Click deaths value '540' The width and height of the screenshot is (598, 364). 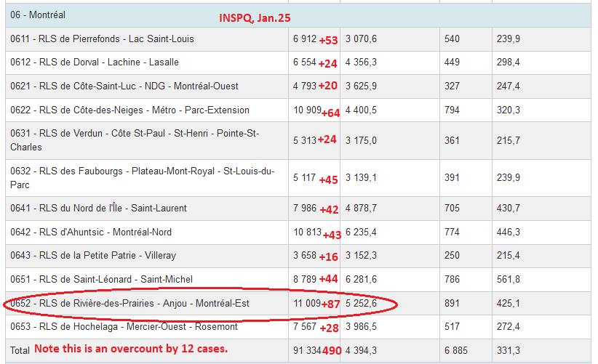click(452, 39)
